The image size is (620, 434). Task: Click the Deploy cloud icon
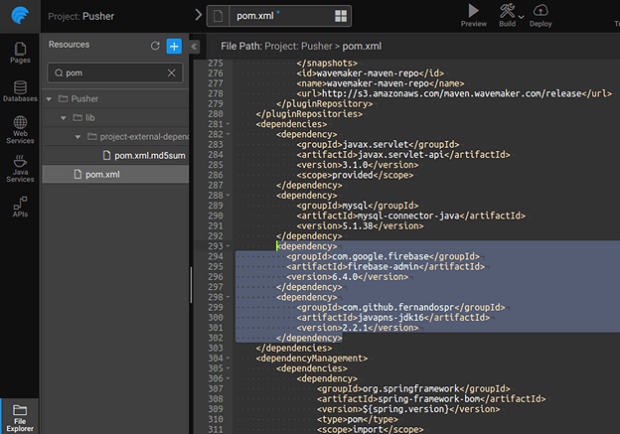[x=540, y=10]
